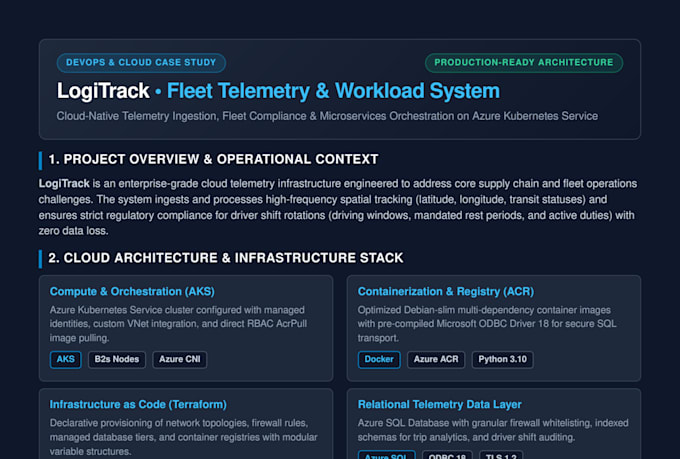Click the Python 3.10 tag

(502, 359)
